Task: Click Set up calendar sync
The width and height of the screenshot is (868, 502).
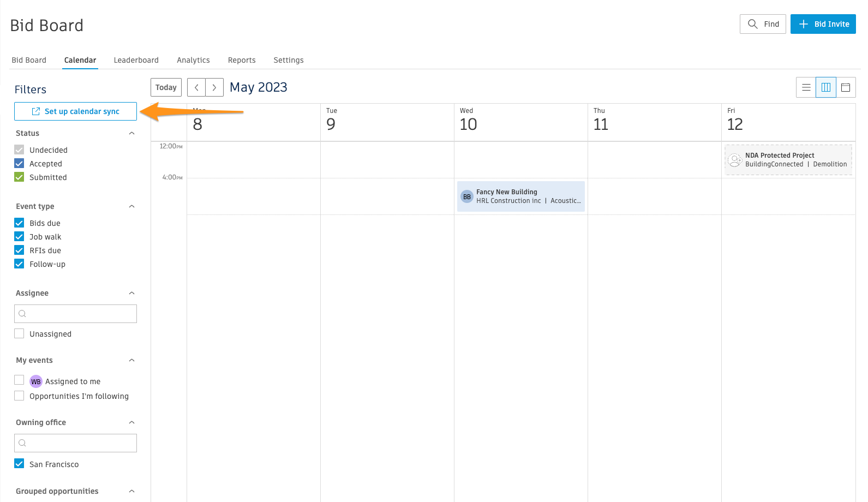Action: [75, 111]
